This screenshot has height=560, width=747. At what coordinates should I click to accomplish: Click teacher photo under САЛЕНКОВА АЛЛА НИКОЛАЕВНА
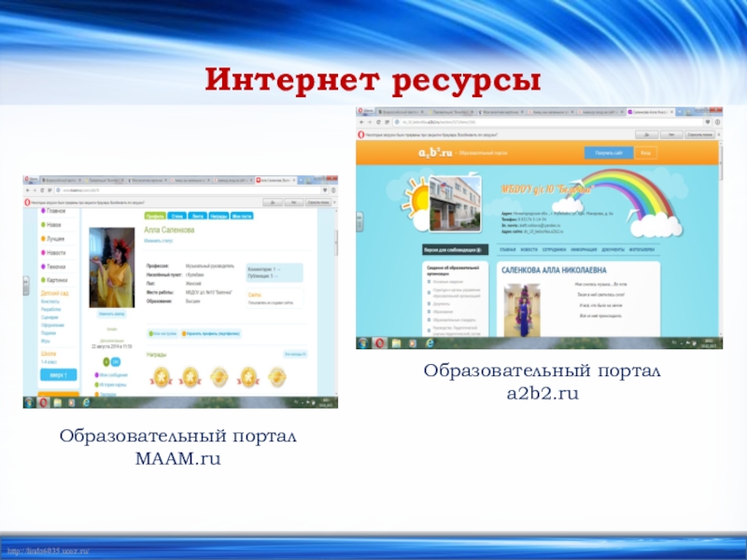click(522, 310)
